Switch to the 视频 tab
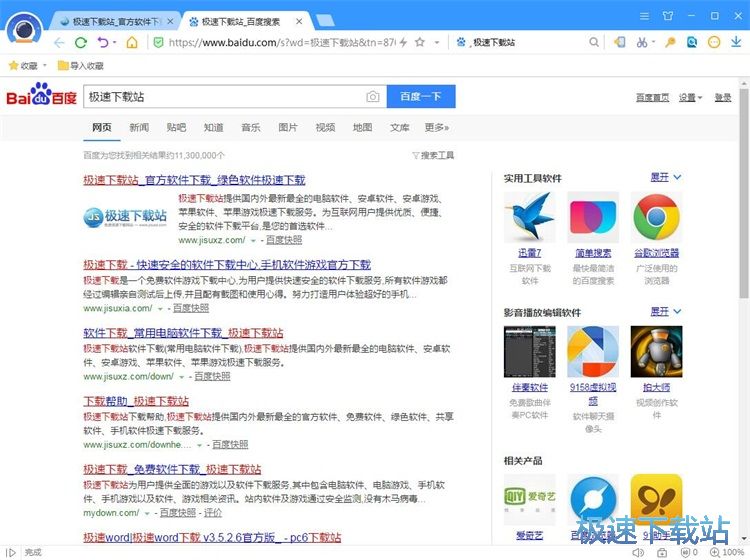Screen dimensions: 750x560 pyautogui.click(x=325, y=127)
